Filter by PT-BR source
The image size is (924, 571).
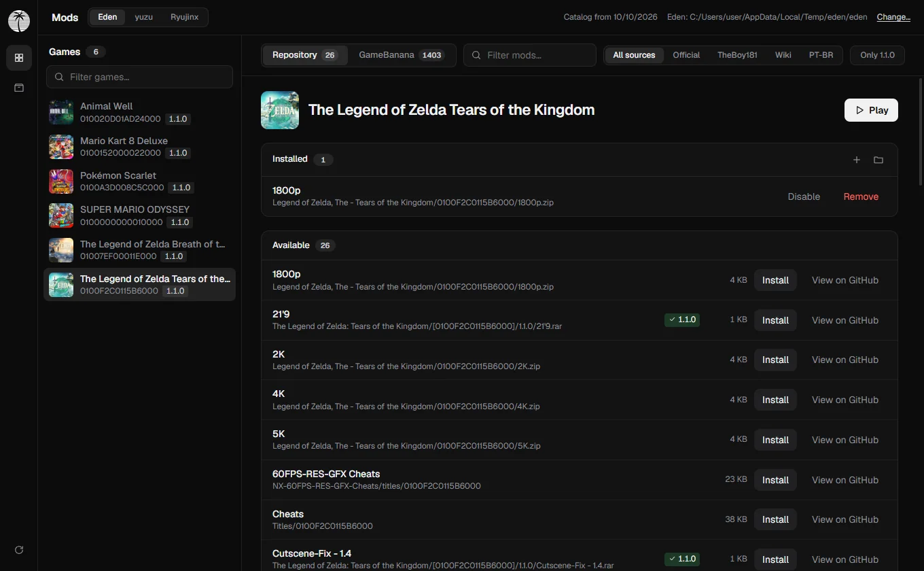point(821,55)
